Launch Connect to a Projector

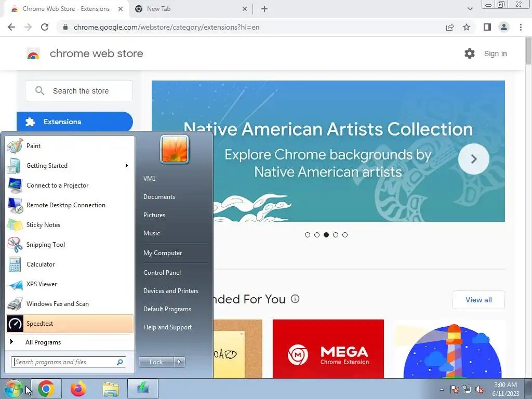[70, 185]
